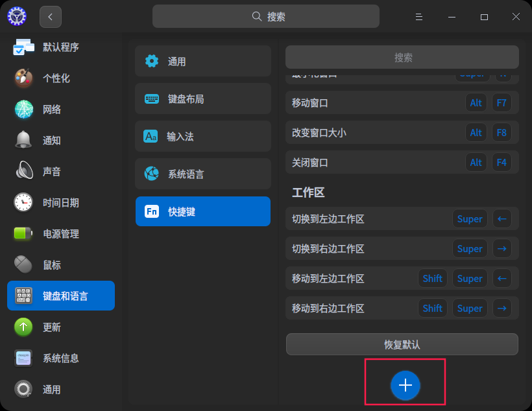Go back with the left-chevron button
The height and width of the screenshot is (411, 532).
[x=51, y=17]
